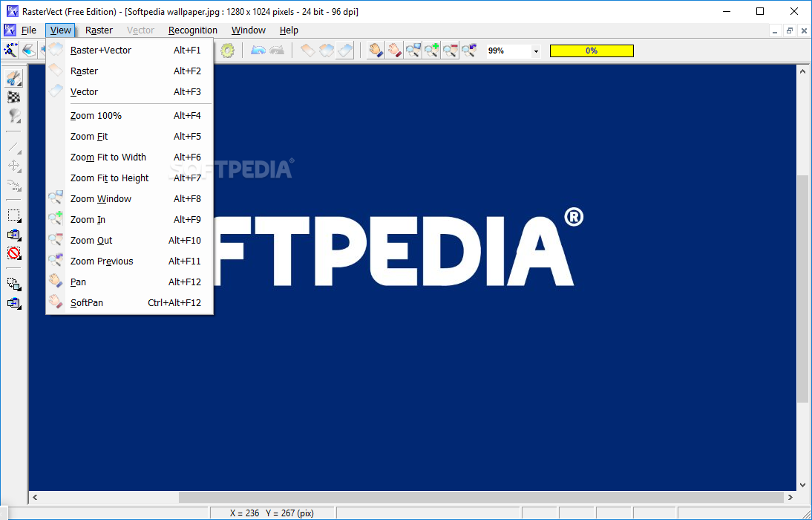Click the image transfer icon below the selection tool
The image size is (812, 520).
(x=13, y=234)
